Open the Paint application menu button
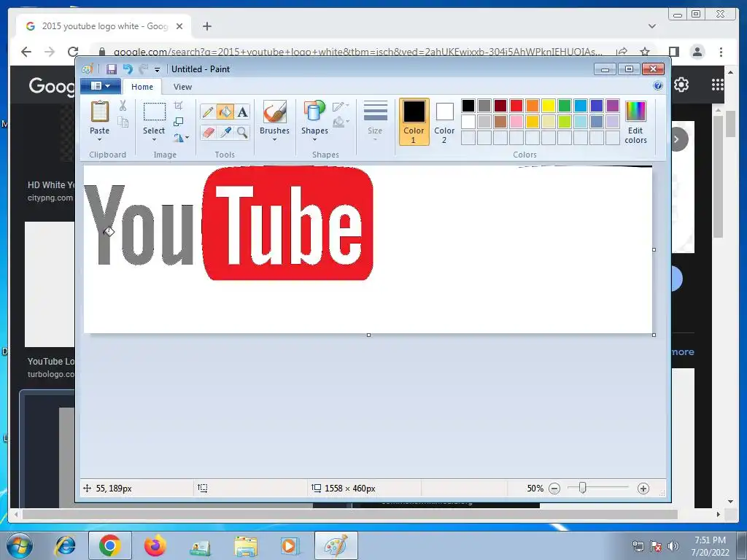747x560 pixels. (x=101, y=86)
